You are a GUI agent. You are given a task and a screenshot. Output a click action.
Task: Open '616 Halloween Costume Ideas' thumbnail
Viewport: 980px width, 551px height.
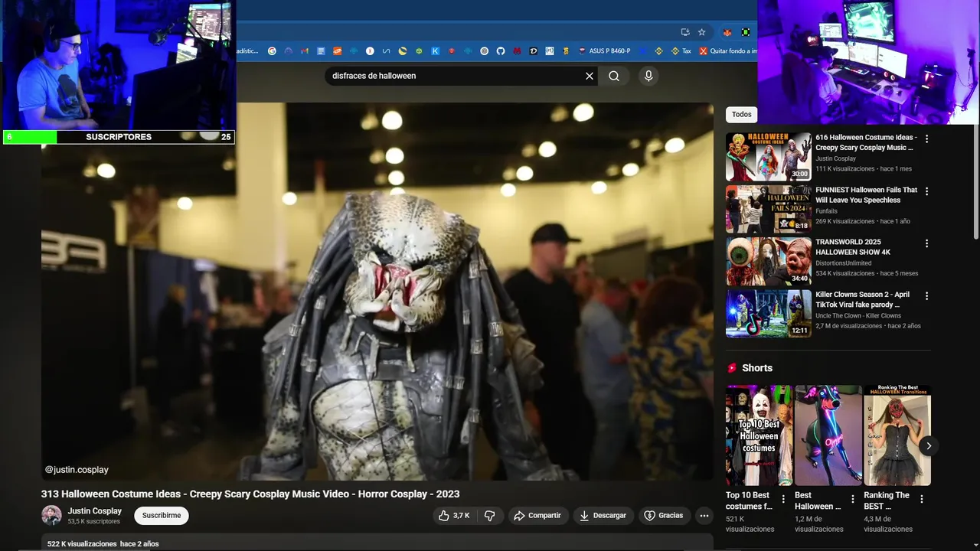pos(769,157)
